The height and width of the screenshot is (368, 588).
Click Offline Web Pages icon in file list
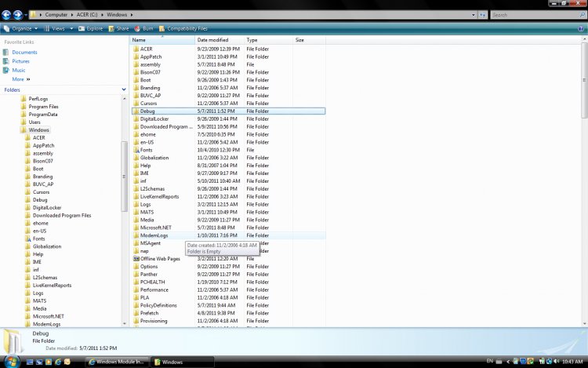[136, 258]
